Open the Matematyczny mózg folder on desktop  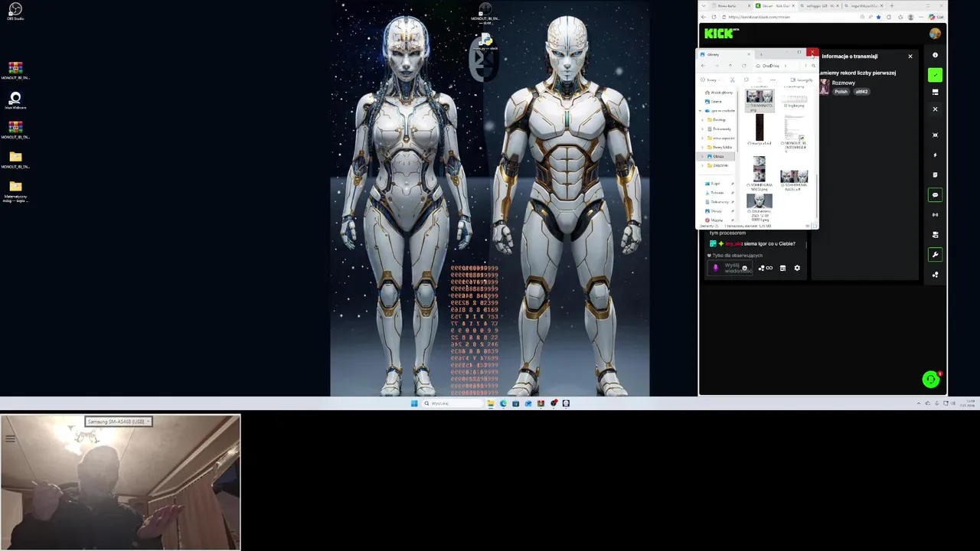[x=15, y=191]
